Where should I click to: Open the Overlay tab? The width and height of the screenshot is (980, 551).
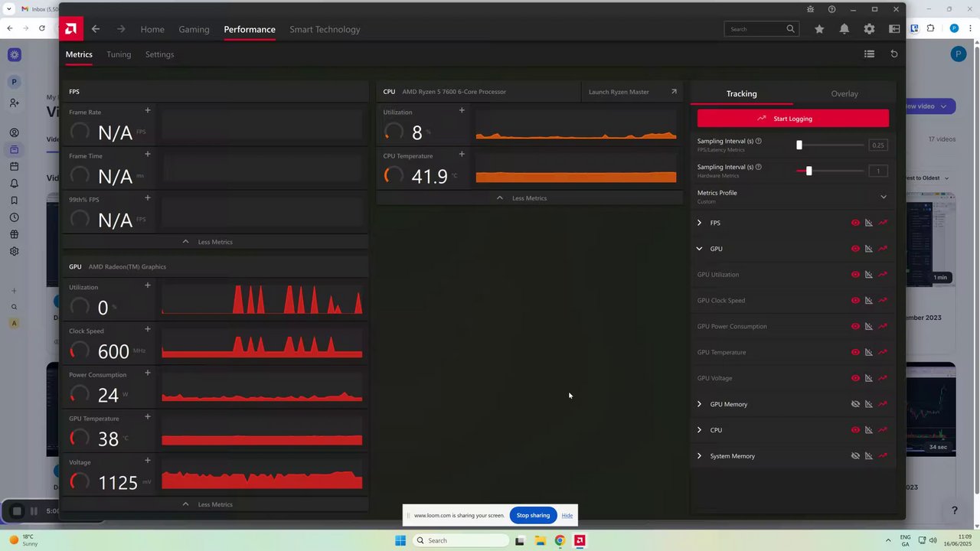tap(844, 93)
